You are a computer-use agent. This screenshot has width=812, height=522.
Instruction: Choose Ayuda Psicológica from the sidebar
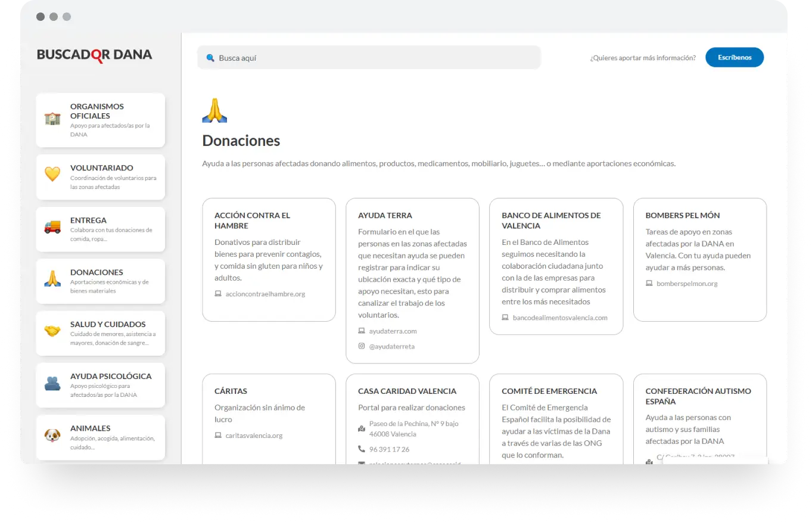click(100, 385)
